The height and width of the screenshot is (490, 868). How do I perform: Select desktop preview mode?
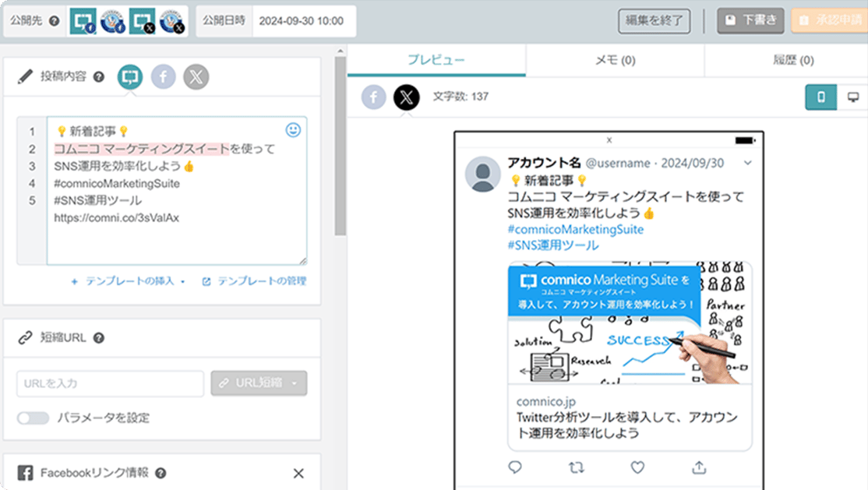[852, 97]
